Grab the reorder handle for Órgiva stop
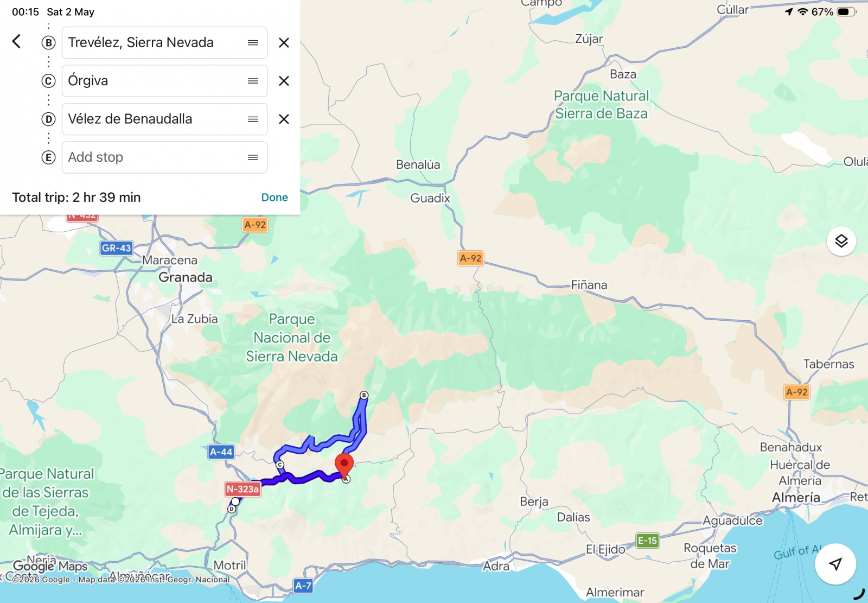Viewport: 868px width, 603px height. click(x=253, y=81)
